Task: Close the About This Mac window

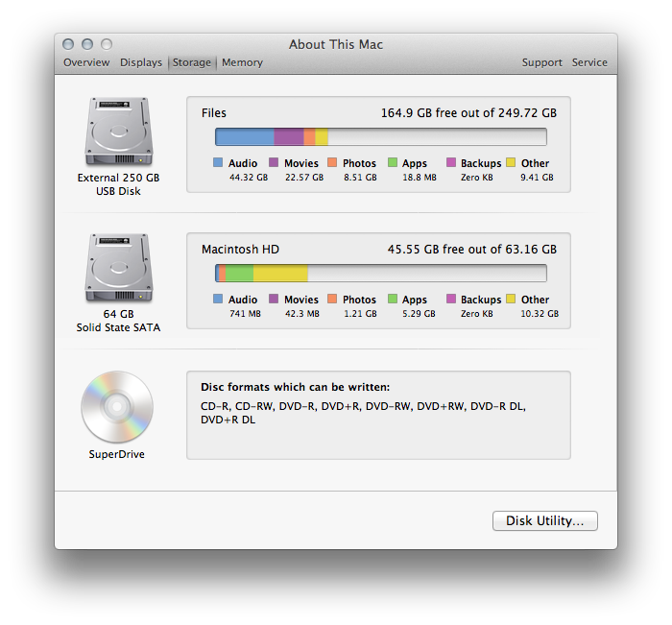Action: (68, 44)
